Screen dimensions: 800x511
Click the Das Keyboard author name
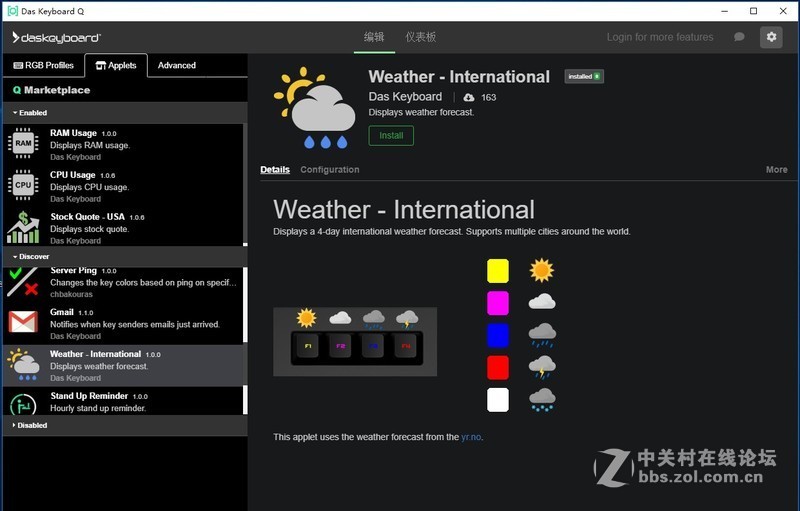point(405,97)
